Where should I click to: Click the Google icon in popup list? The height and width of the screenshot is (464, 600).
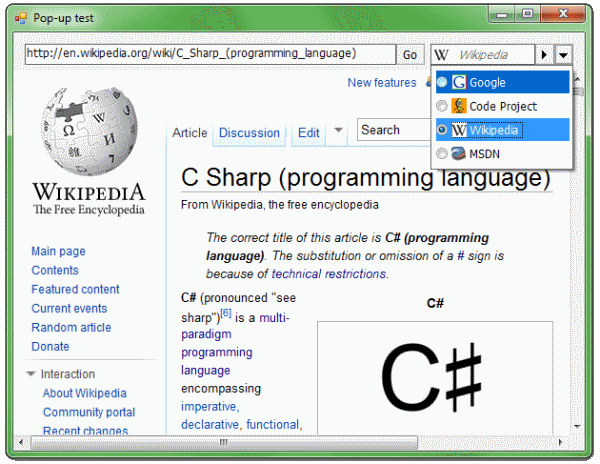click(459, 82)
